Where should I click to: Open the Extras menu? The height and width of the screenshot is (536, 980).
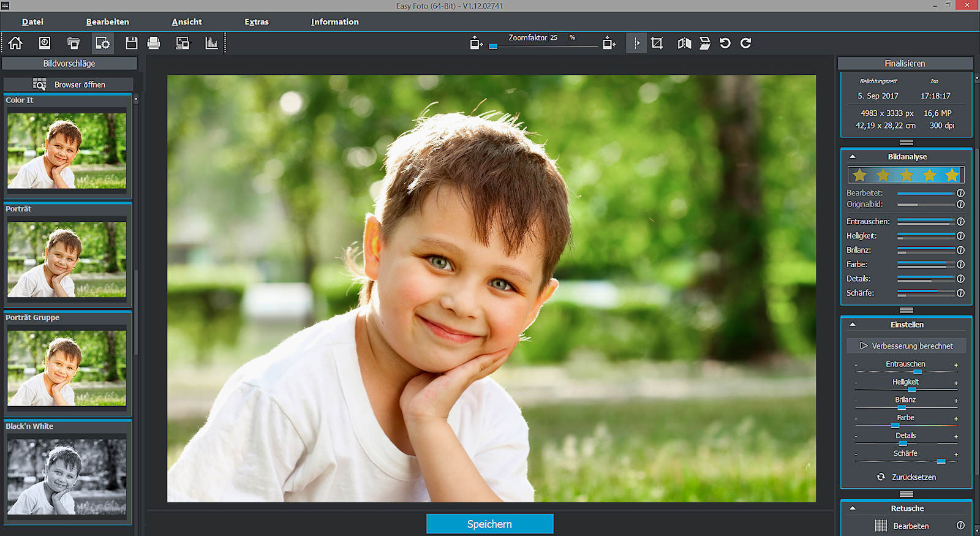[x=256, y=22]
